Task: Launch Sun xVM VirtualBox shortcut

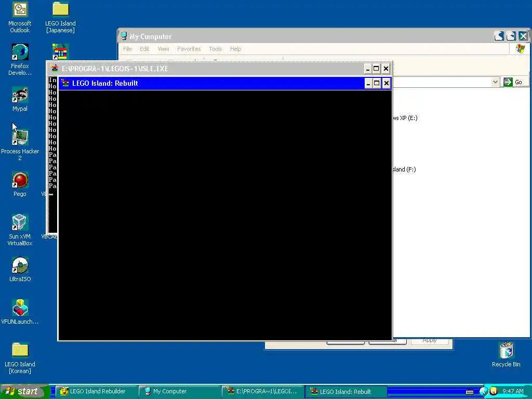Action: (20, 230)
